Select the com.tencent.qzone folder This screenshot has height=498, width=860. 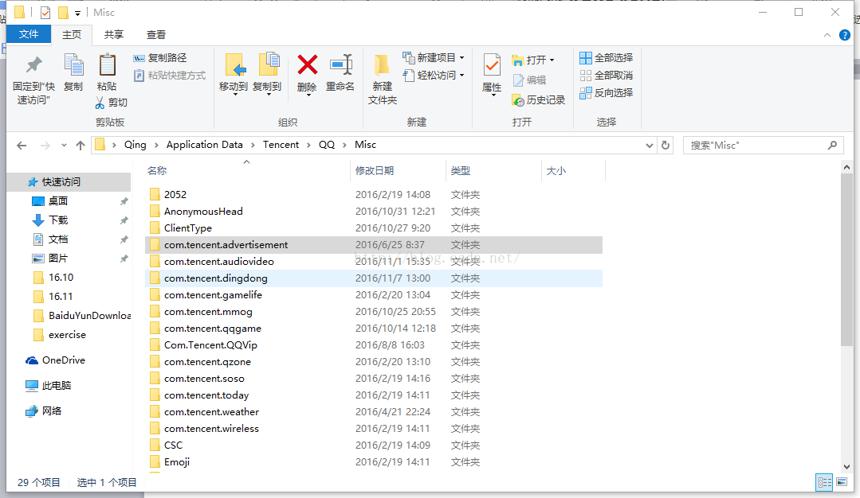pos(207,361)
